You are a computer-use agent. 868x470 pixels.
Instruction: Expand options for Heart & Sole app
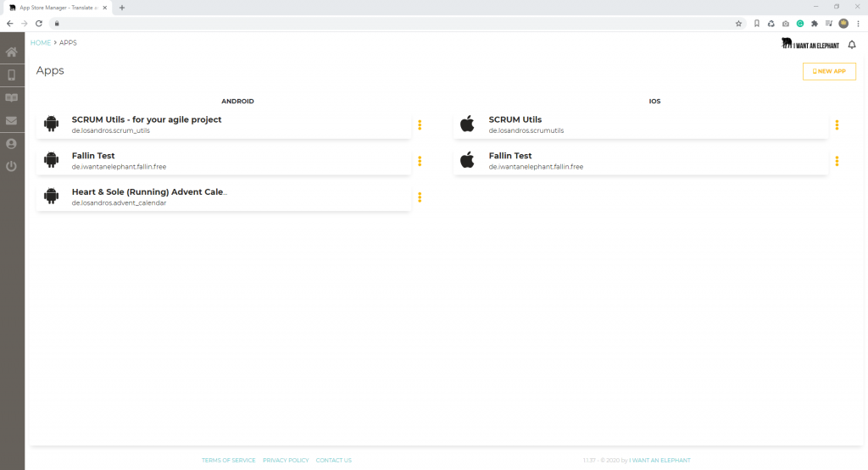coord(420,197)
